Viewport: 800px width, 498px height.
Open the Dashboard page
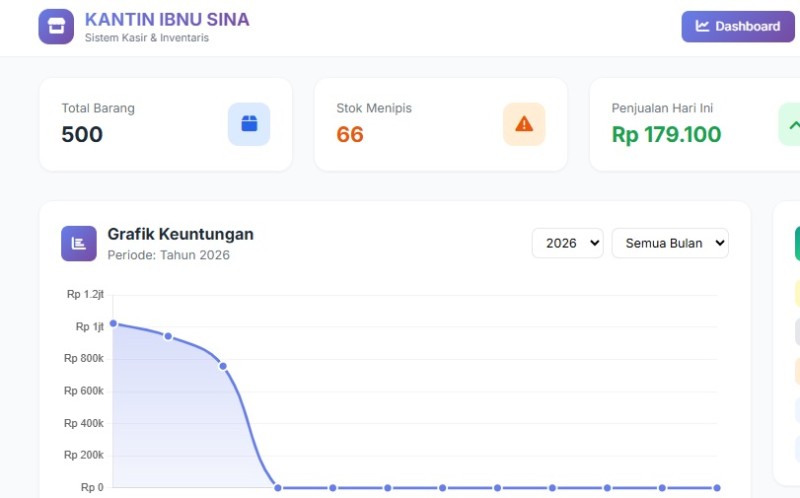click(x=738, y=27)
